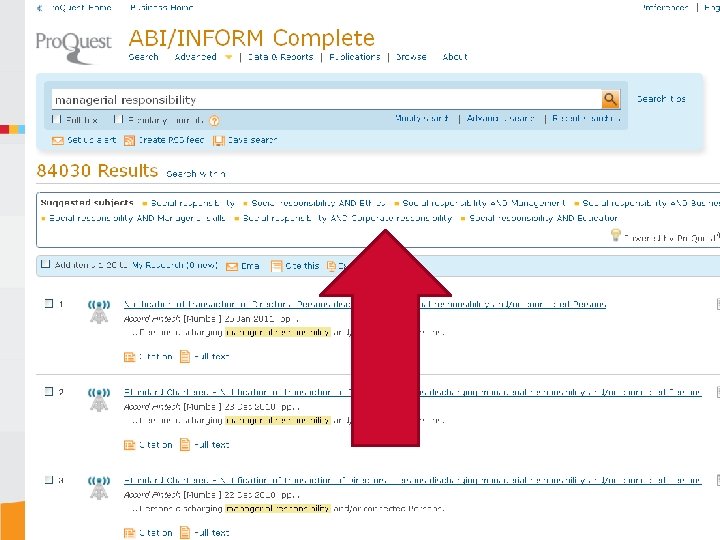Click the orange magnifier search button
This screenshot has width=720, height=540.
tap(611, 99)
